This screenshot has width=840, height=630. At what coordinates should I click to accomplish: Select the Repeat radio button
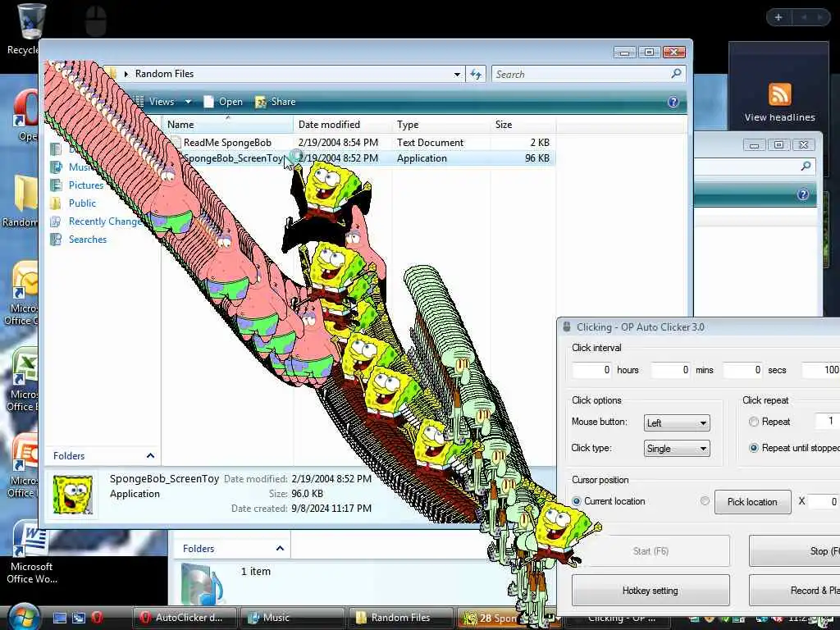(754, 422)
